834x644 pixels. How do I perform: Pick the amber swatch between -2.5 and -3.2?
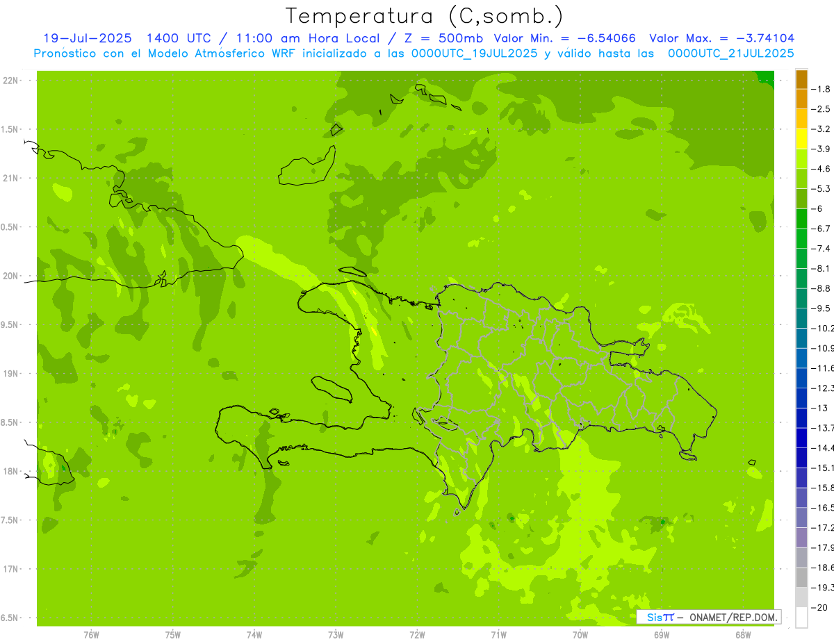tap(801, 119)
